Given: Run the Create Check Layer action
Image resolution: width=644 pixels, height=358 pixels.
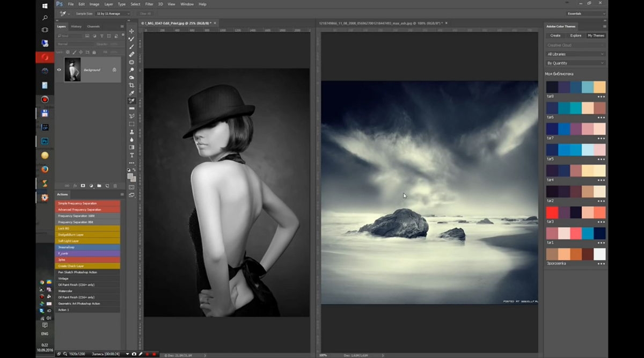Looking at the screenshot, I should (x=87, y=266).
